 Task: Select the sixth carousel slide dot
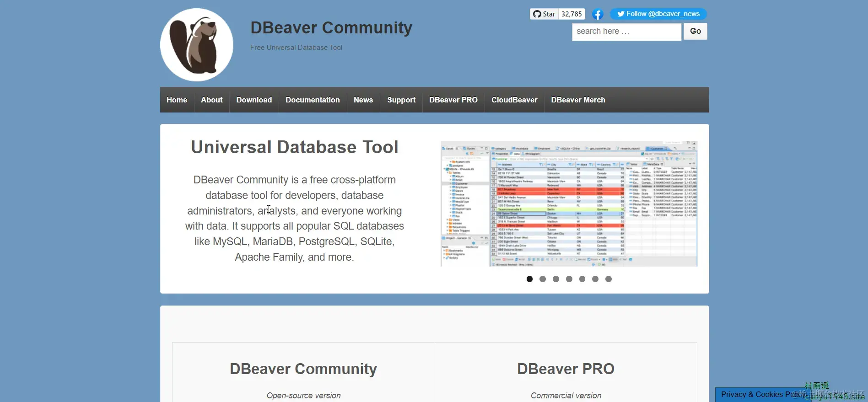point(595,279)
